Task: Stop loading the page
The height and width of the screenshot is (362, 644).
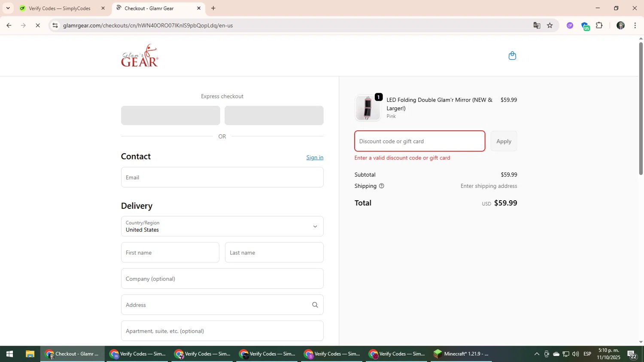Action: click(x=38, y=25)
